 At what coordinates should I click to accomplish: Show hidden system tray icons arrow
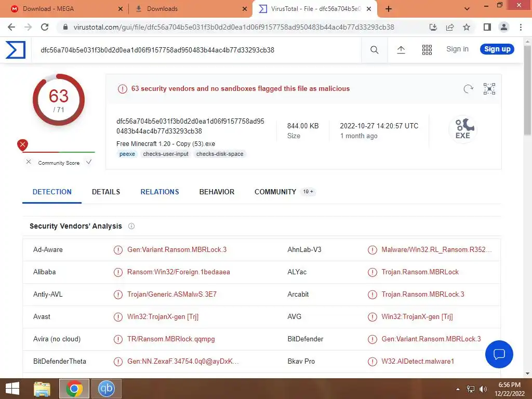pos(458,389)
